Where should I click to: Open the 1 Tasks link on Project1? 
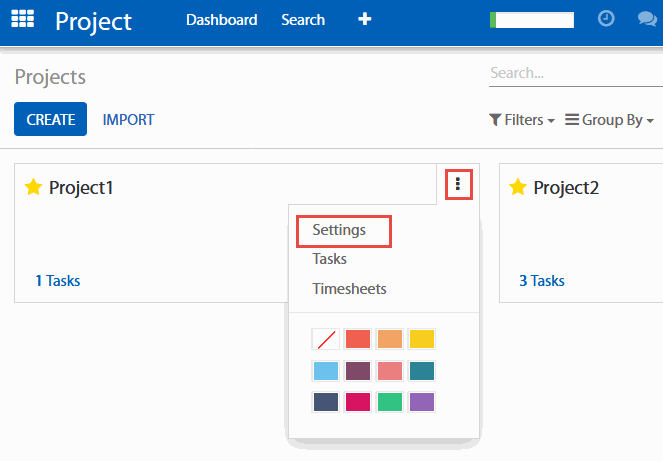58,281
